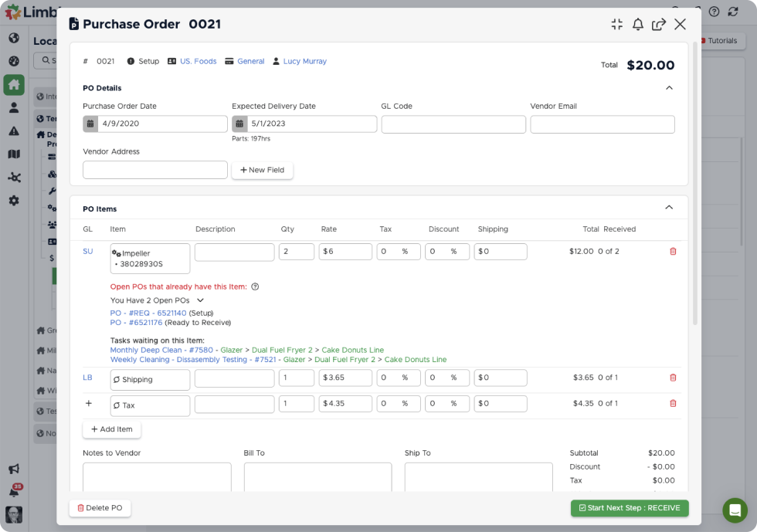This screenshot has width=757, height=532.
Task: Expand the You Have 2 Open POs list
Action: [x=200, y=300]
